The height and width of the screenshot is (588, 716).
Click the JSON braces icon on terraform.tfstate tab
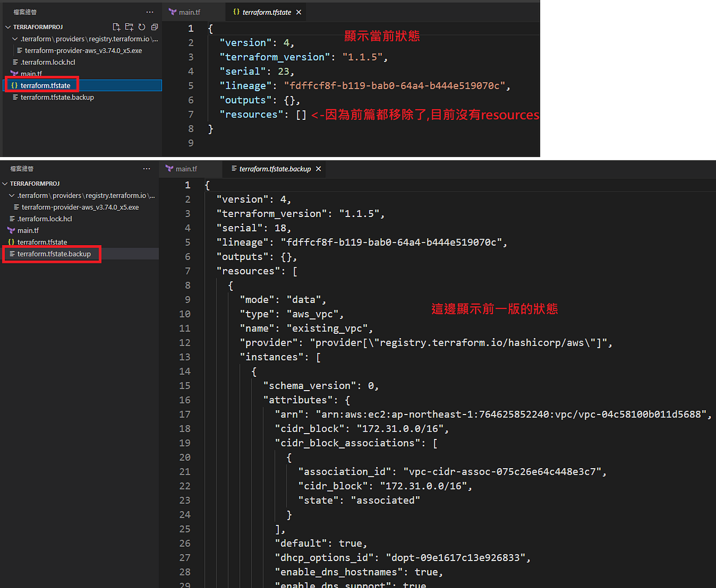click(x=235, y=11)
